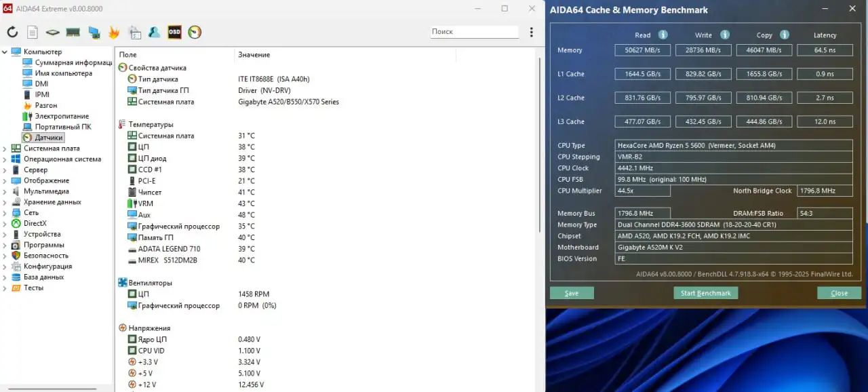
Task: Select Портативный ПК in the tree
Action: (62, 127)
